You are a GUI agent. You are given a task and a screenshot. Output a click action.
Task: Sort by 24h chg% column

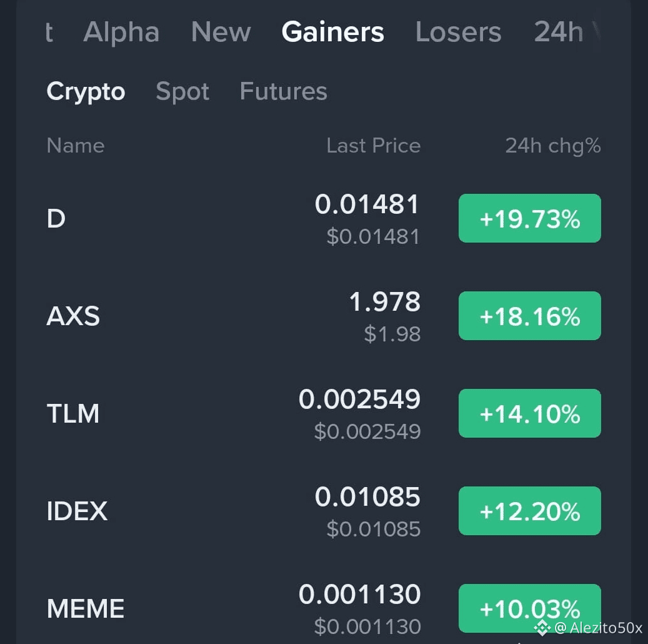tap(552, 146)
